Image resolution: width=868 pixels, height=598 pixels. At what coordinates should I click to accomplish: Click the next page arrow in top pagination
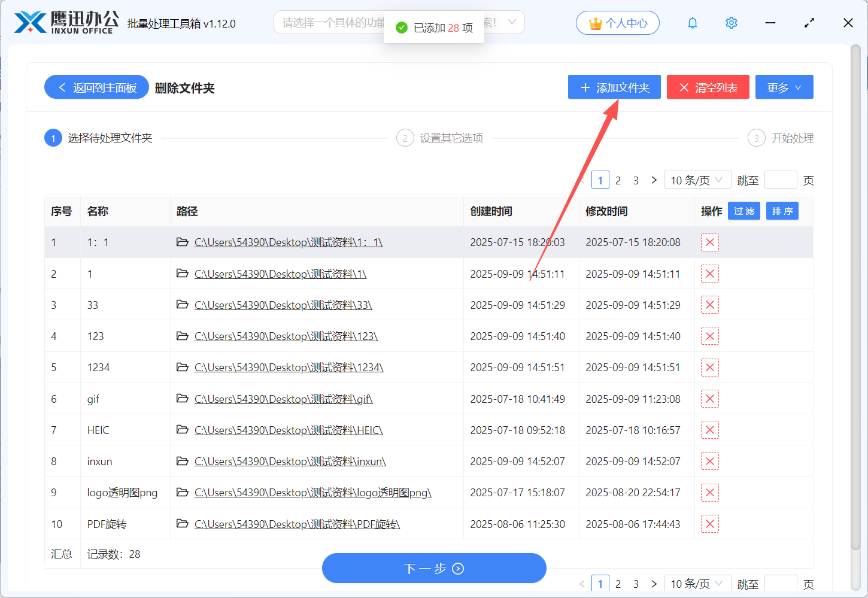[x=654, y=180]
